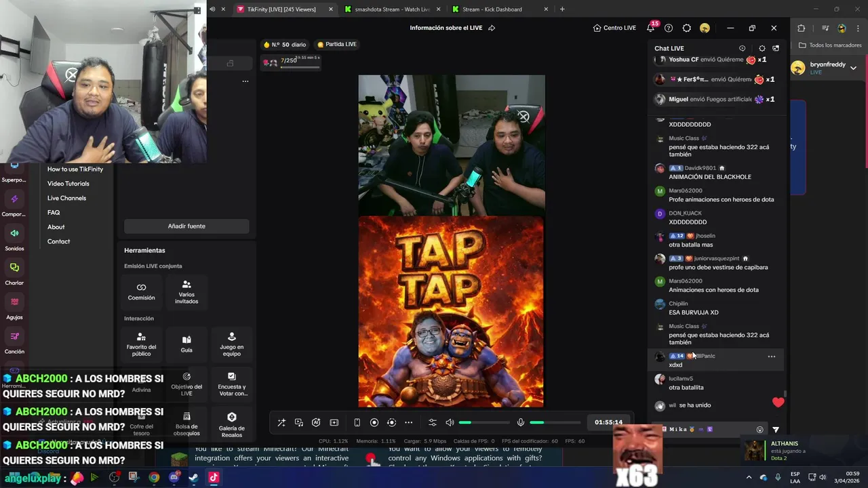Screen dimensions: 868x488
Task: Open the AI tools icon in stream toolbar
Action: (316, 422)
